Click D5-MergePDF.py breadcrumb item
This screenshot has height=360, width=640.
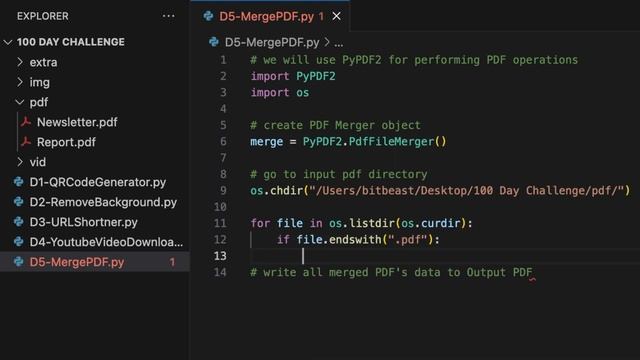click(x=272, y=42)
